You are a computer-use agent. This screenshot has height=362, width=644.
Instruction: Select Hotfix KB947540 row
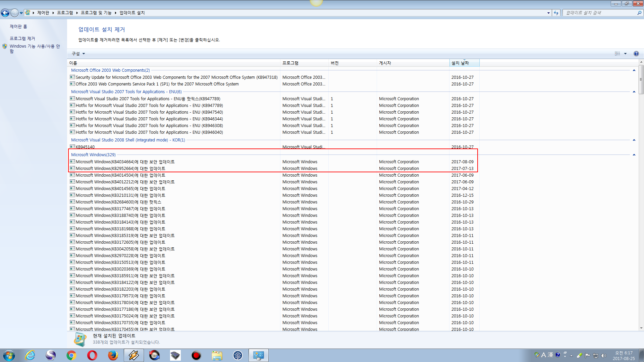[274, 112]
